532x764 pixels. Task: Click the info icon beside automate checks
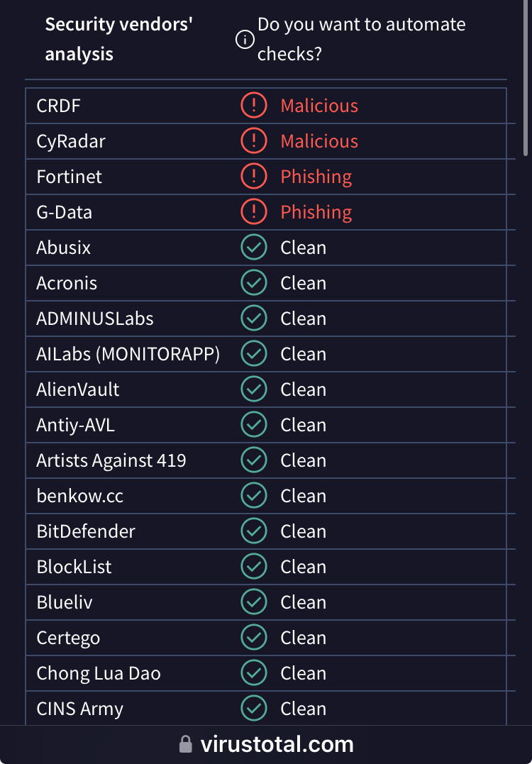click(x=245, y=40)
